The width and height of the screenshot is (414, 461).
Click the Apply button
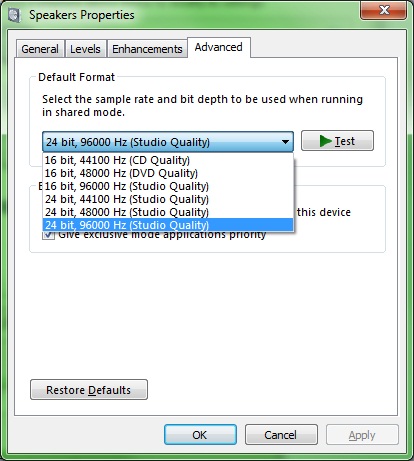coord(362,435)
